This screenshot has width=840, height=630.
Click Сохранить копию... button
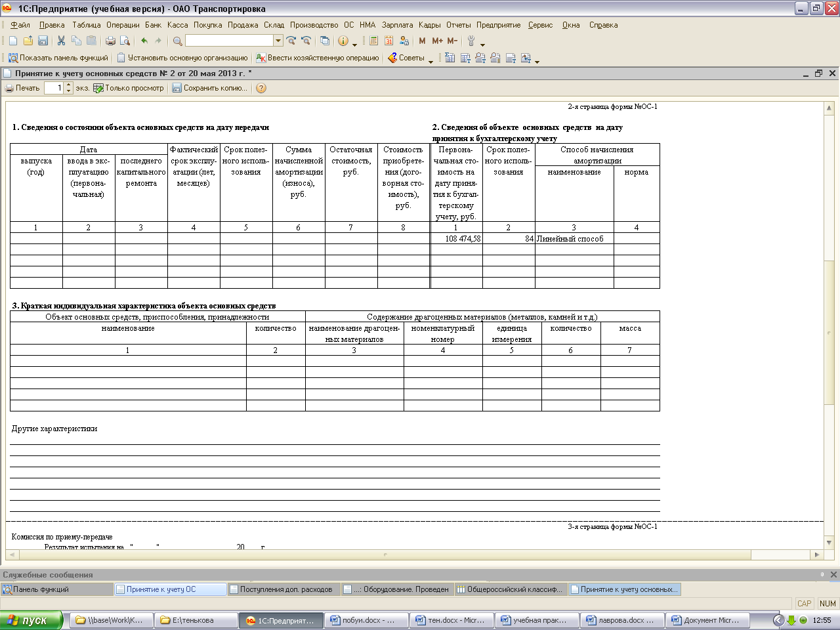coord(210,88)
